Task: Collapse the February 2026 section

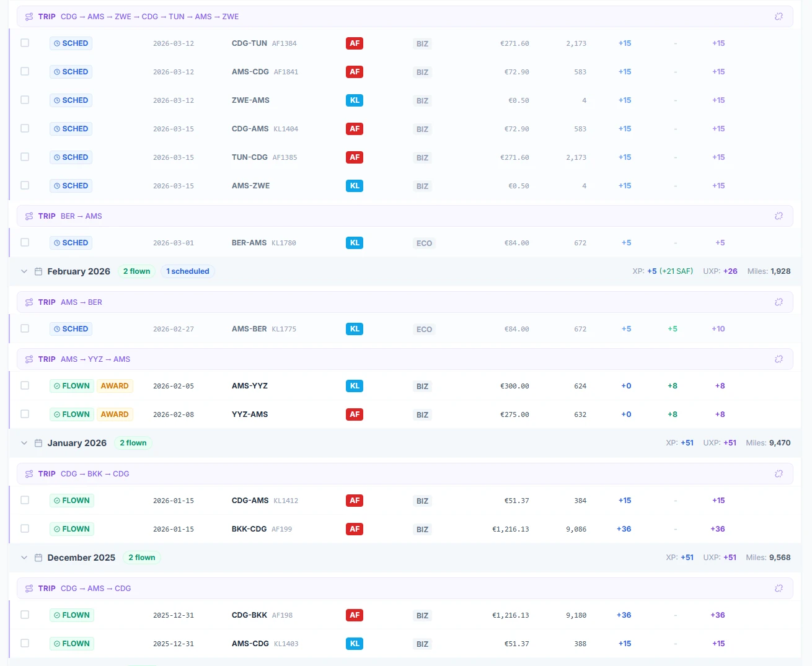Action: tap(24, 271)
